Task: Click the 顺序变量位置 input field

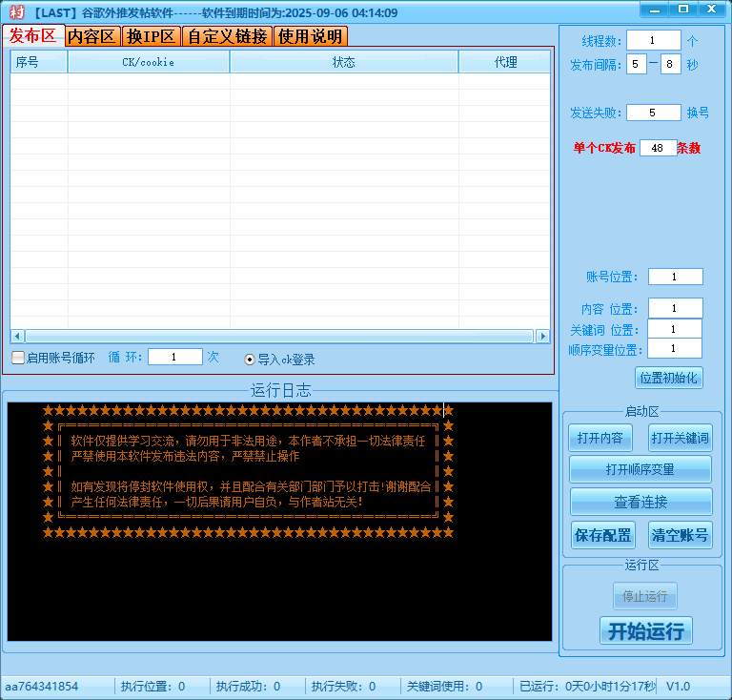Action: point(674,348)
